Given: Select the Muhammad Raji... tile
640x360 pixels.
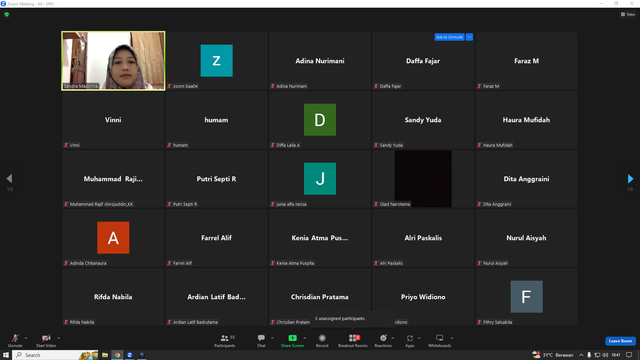Looking at the screenshot, I should tap(113, 179).
